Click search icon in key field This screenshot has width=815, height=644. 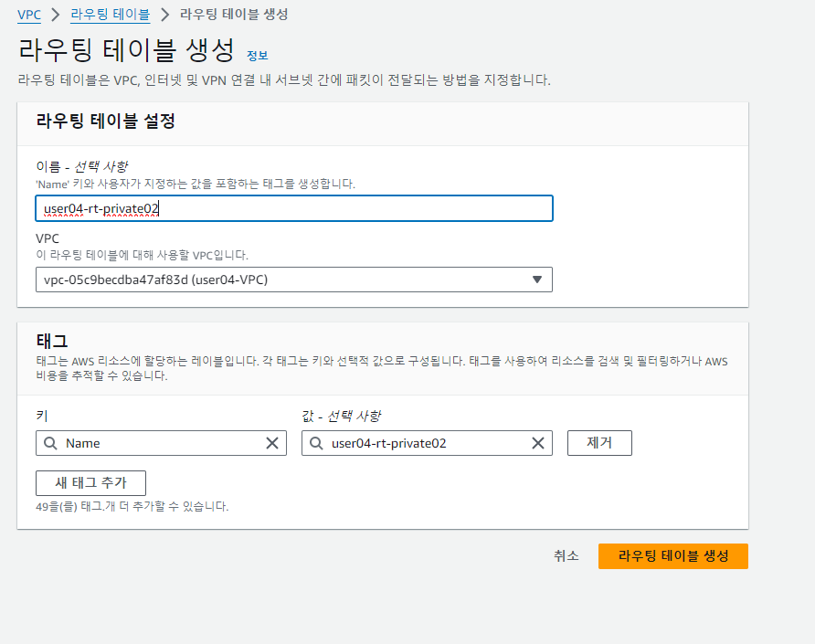click(x=50, y=443)
